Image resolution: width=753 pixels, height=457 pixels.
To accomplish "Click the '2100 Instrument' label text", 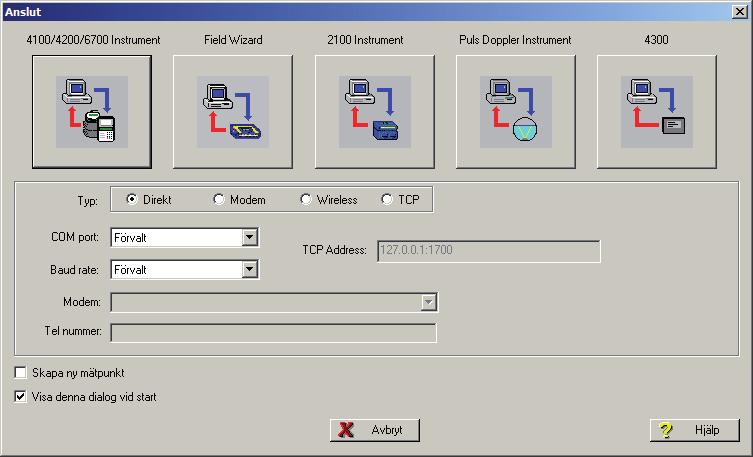I will pyautogui.click(x=365, y=40).
